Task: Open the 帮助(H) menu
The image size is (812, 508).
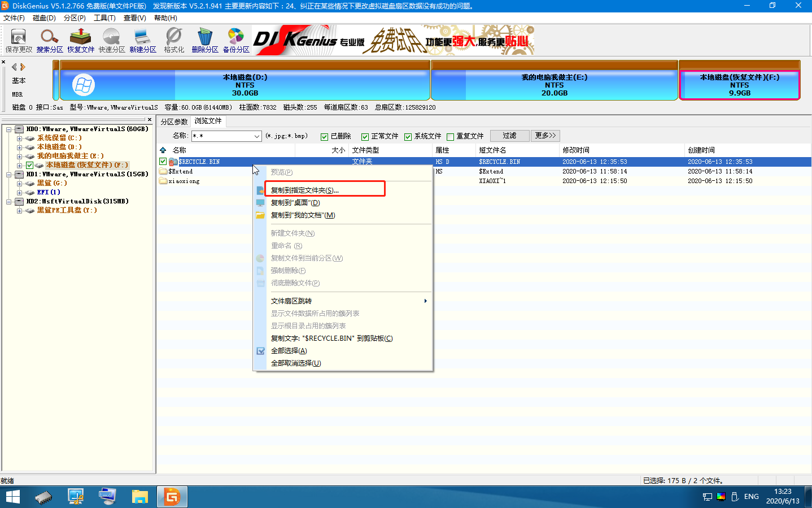Action: [165, 18]
